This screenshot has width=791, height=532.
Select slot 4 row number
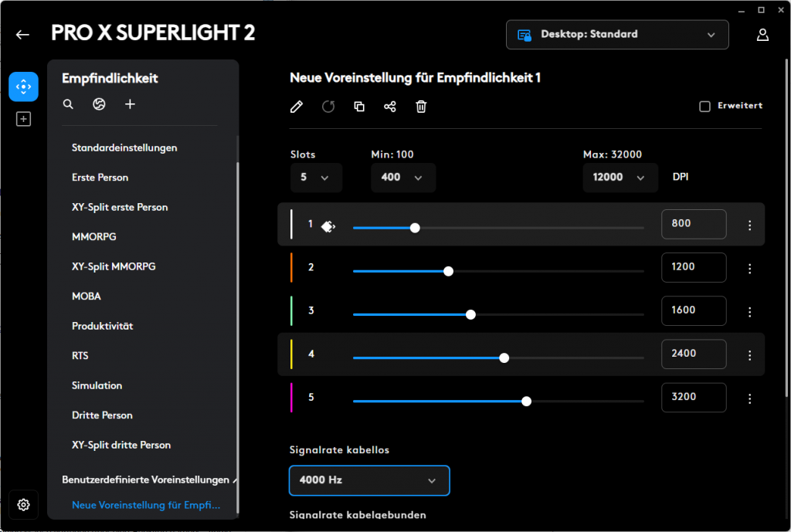click(311, 354)
